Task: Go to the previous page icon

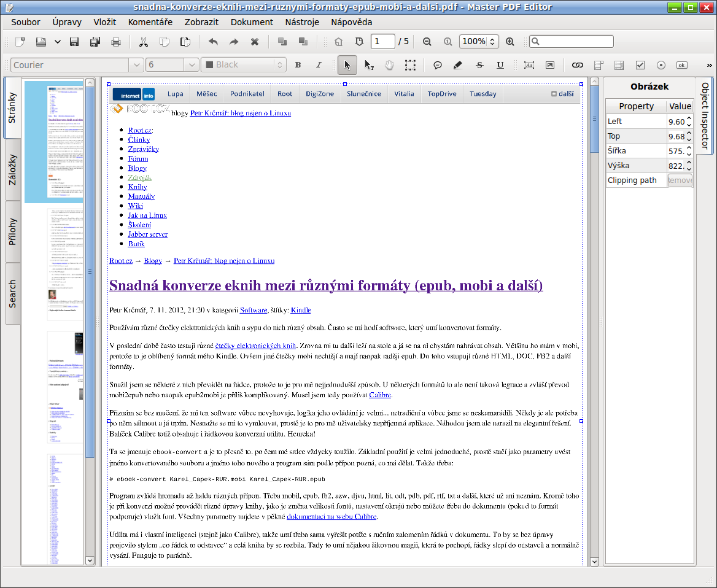Action: click(338, 42)
